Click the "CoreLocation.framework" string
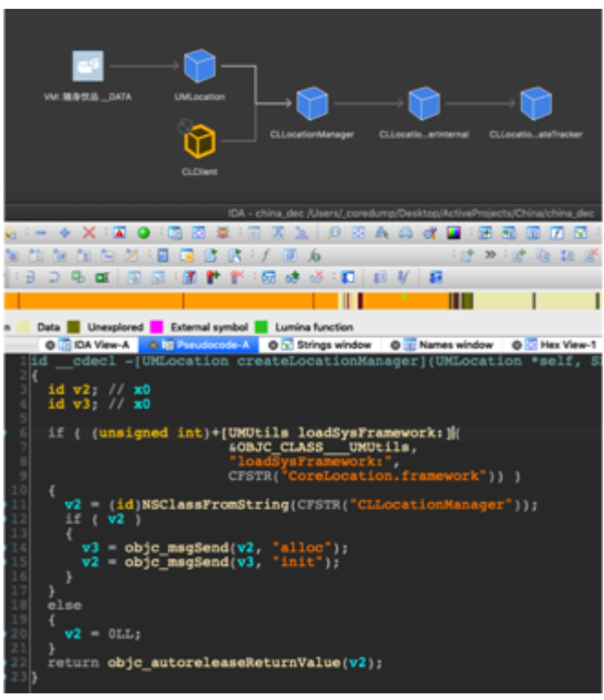This screenshot has width=604, height=700. pos(384,476)
